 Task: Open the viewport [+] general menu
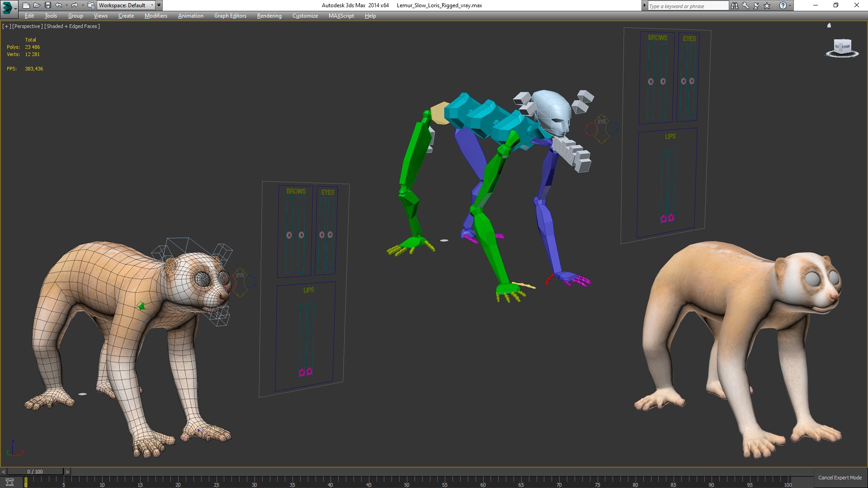[6, 26]
